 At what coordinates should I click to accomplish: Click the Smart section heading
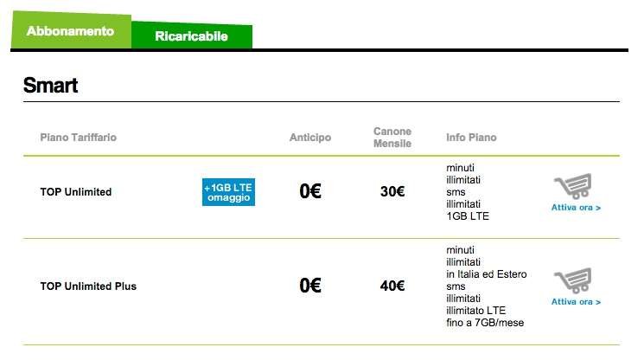50,86
